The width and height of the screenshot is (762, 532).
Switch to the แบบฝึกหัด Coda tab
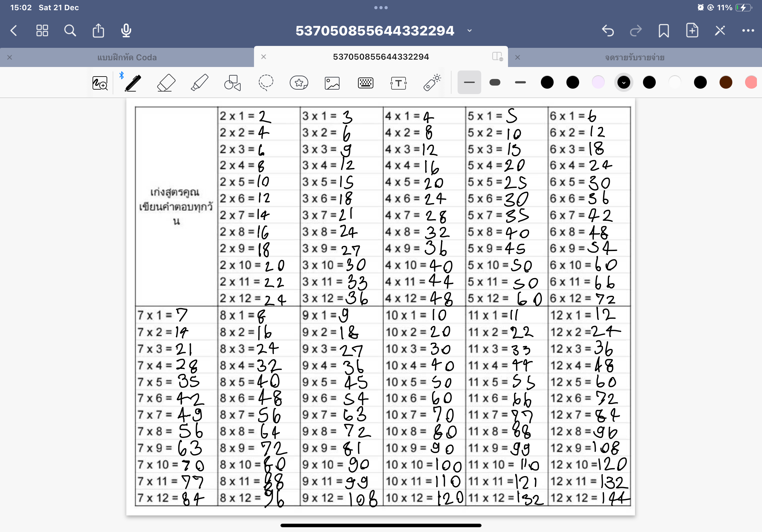click(127, 57)
